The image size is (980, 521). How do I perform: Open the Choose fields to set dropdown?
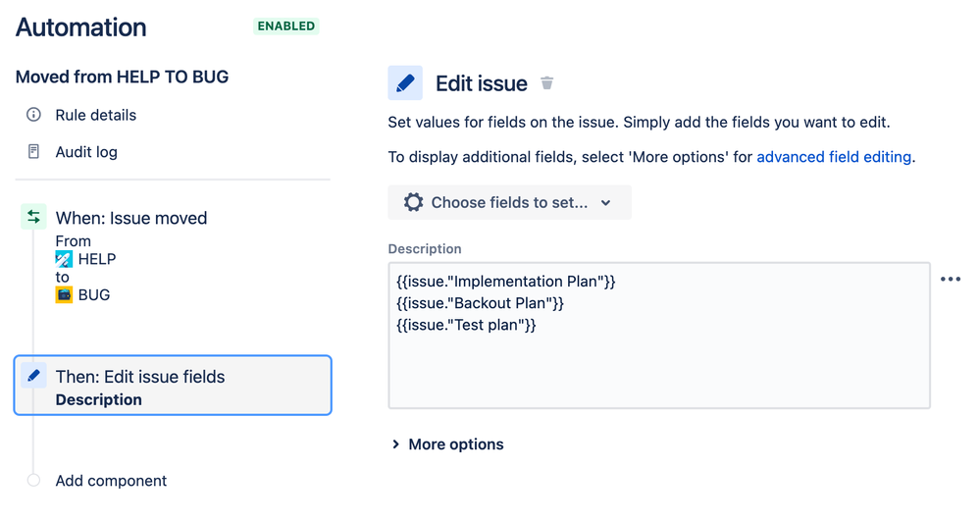pyautogui.click(x=509, y=202)
